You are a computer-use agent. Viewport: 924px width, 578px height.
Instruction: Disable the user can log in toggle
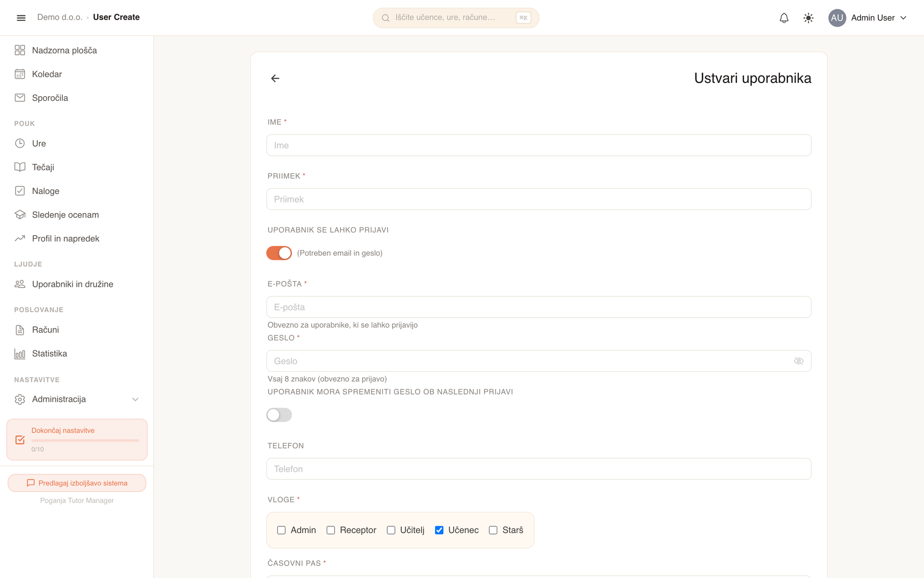[279, 253]
